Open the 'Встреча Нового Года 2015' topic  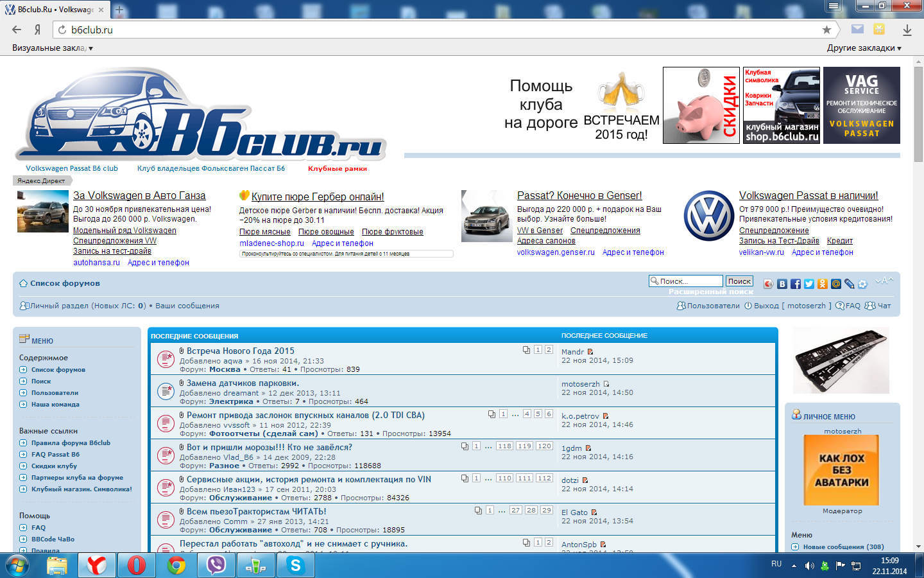coord(240,351)
